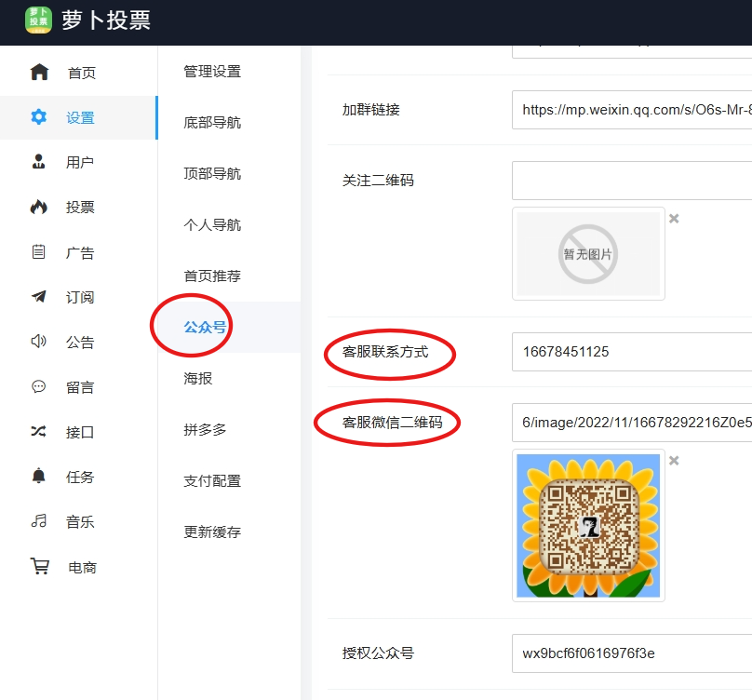Select 更新缓存 submenu
Viewport: 752px width, 700px height.
click(x=212, y=532)
